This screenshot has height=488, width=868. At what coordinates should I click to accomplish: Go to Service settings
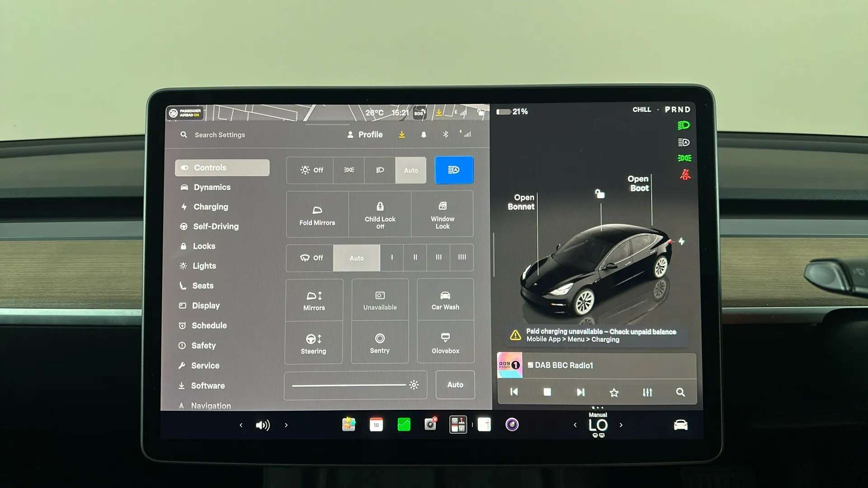199,366
